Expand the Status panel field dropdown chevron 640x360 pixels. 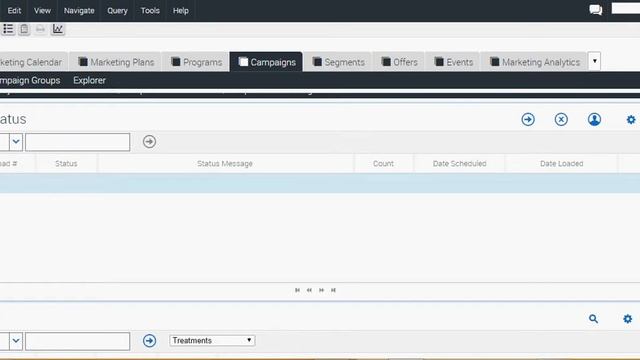[x=16, y=142]
